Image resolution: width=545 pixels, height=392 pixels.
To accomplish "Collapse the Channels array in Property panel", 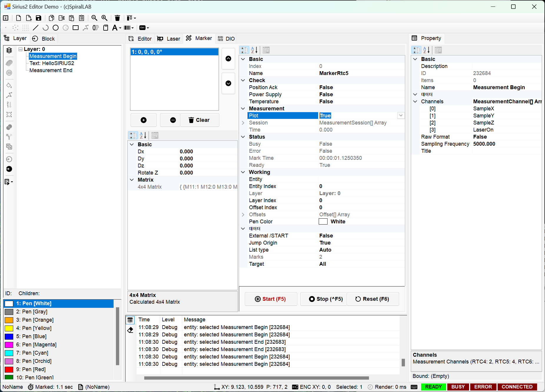I will [415, 102].
